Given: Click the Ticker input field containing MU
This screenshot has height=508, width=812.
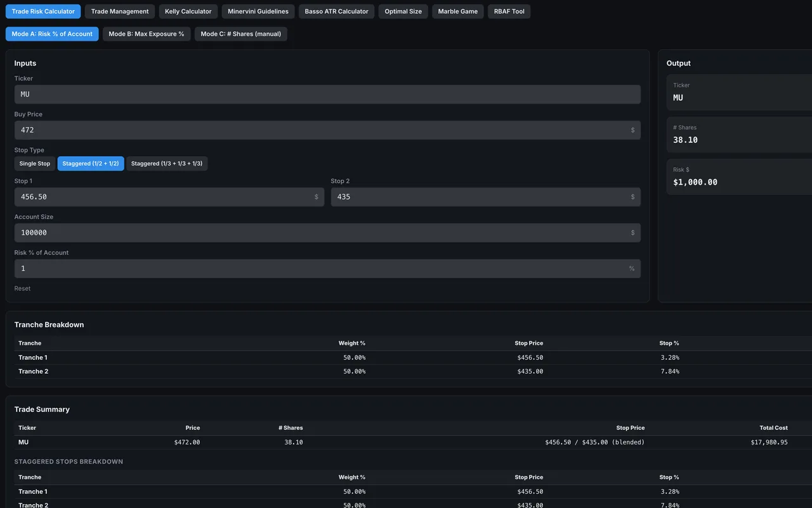Looking at the screenshot, I should (327, 95).
